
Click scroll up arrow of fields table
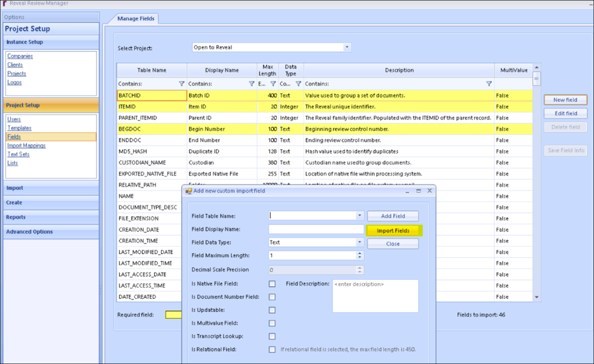click(537, 68)
